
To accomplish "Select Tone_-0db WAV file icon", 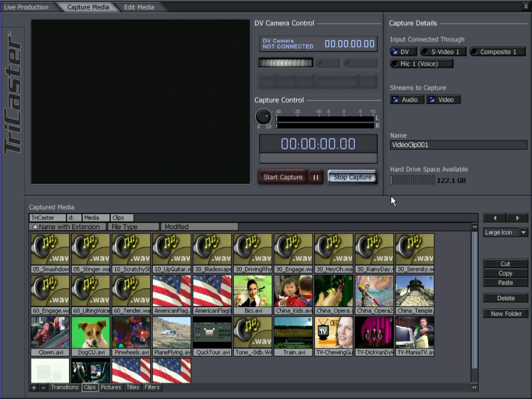I will pyautogui.click(x=253, y=336).
